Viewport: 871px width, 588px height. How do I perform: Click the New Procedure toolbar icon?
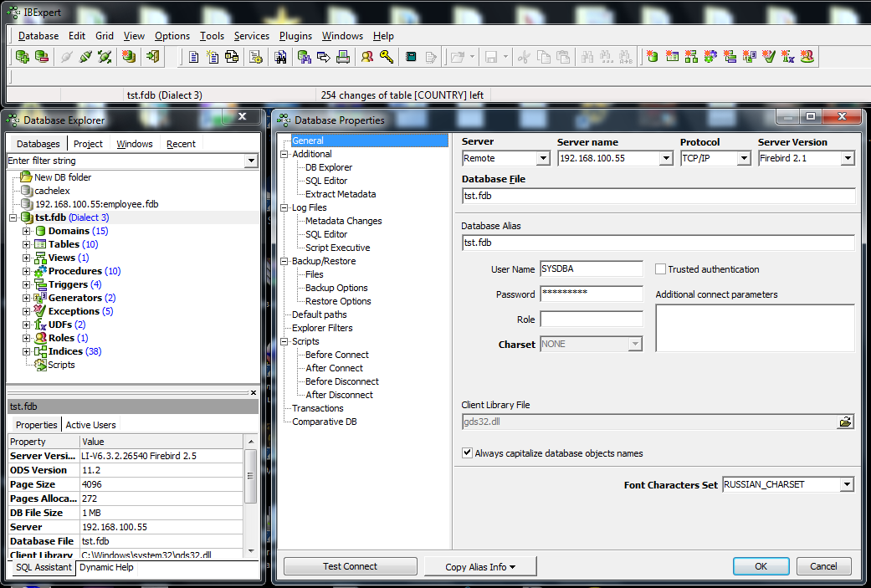click(710, 57)
